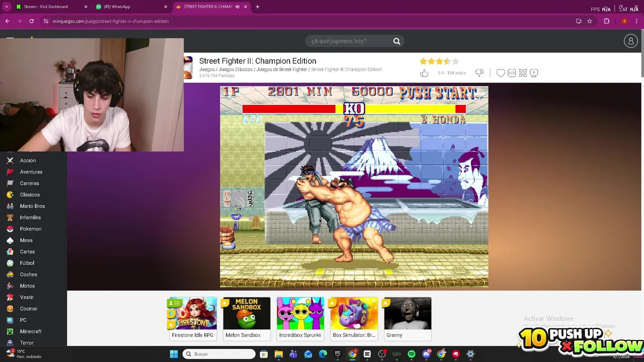Open Box Simulator game thumbnail
644x362 pixels.
click(354, 318)
